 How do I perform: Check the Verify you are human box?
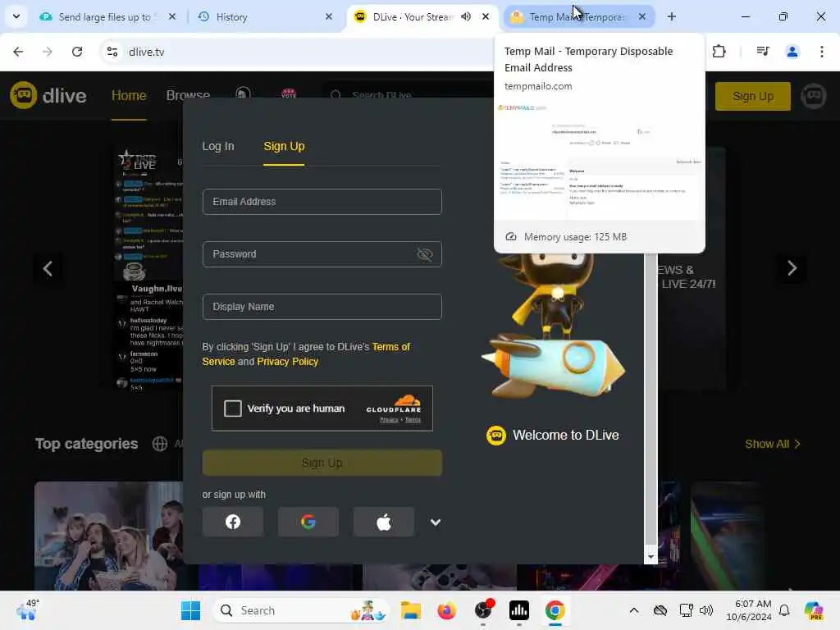coord(233,409)
